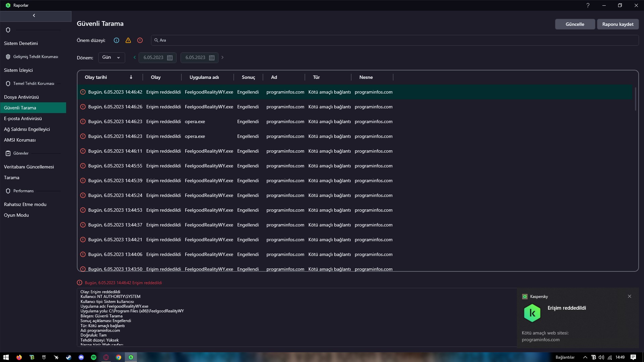Open Ağ Saldırısı Engelleyici in the sidebar

[27, 129]
